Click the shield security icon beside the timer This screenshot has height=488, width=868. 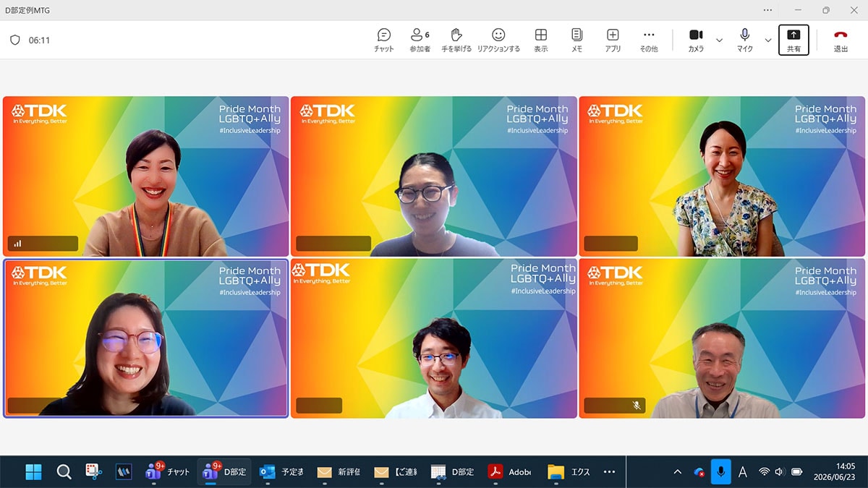[x=14, y=40]
